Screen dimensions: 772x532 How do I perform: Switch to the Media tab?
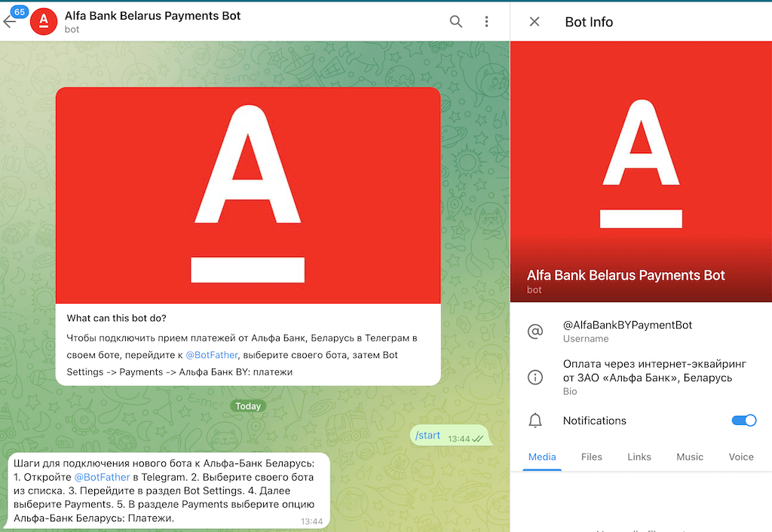[542, 457]
